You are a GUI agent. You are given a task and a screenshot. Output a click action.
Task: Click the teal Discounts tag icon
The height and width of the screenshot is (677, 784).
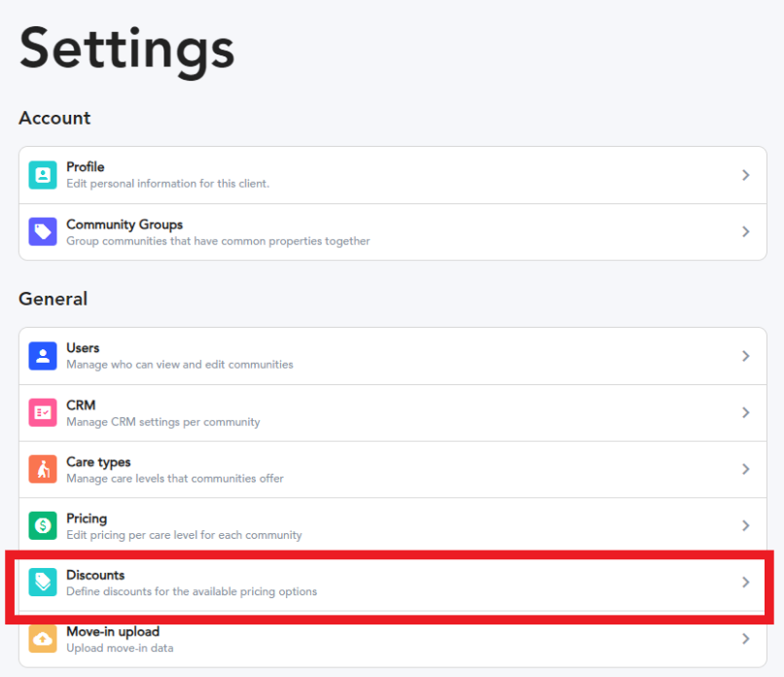43,582
